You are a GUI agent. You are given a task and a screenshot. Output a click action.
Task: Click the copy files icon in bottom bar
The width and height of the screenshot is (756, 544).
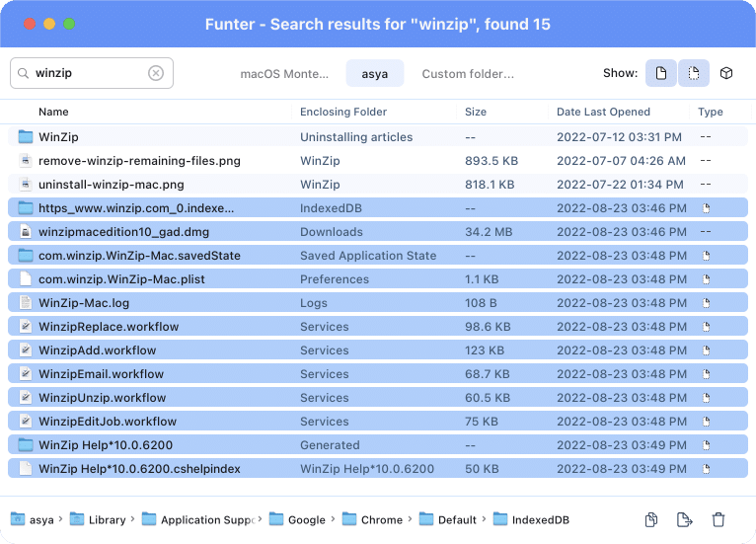[x=651, y=519]
